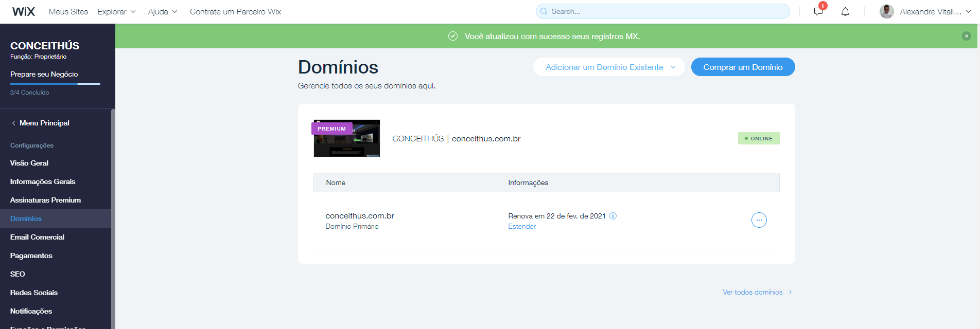The image size is (980, 329).
Task: Open the notifications bell
Action: click(845, 12)
